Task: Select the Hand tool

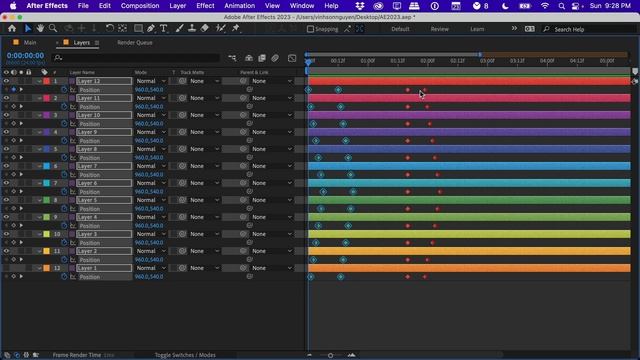Action: coord(40,29)
